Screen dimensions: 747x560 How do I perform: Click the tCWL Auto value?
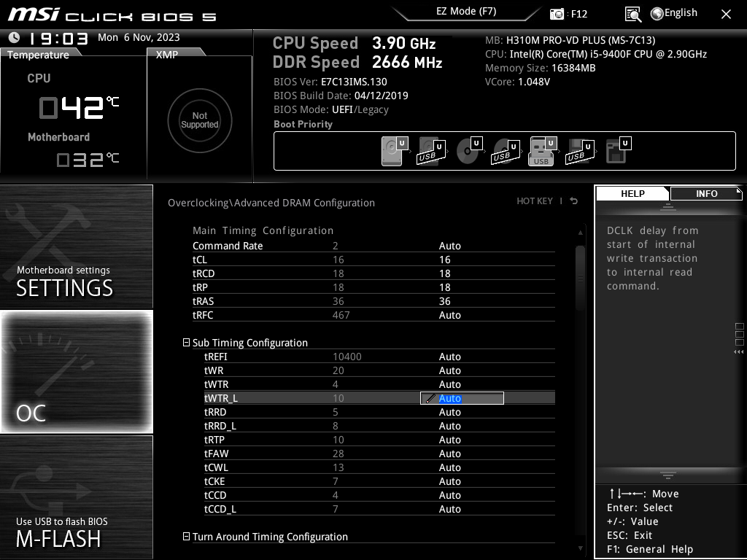(449, 467)
